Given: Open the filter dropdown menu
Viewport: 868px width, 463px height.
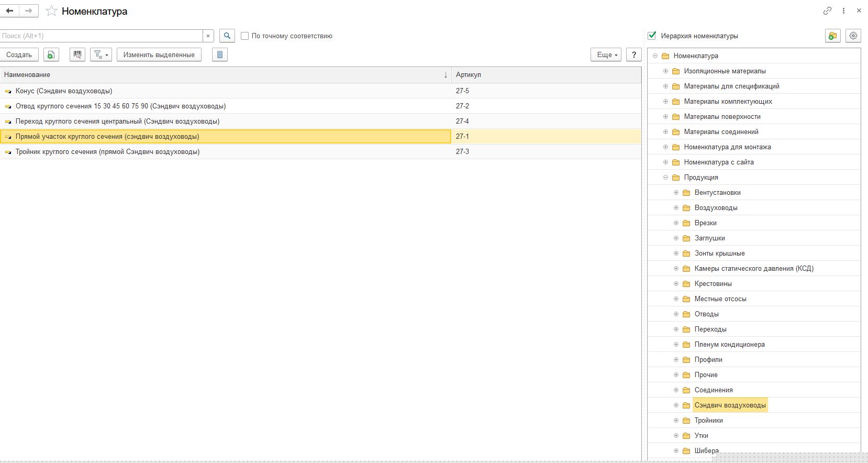Looking at the screenshot, I should pos(101,54).
